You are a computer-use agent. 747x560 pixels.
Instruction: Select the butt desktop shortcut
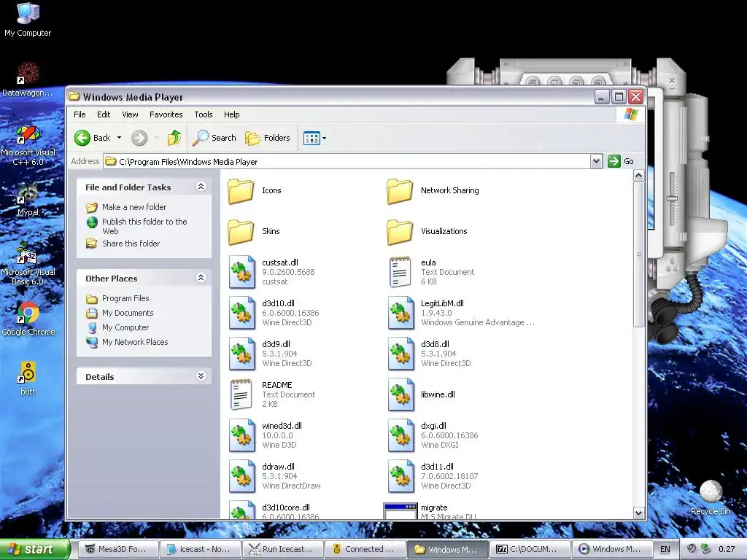[x=28, y=378]
